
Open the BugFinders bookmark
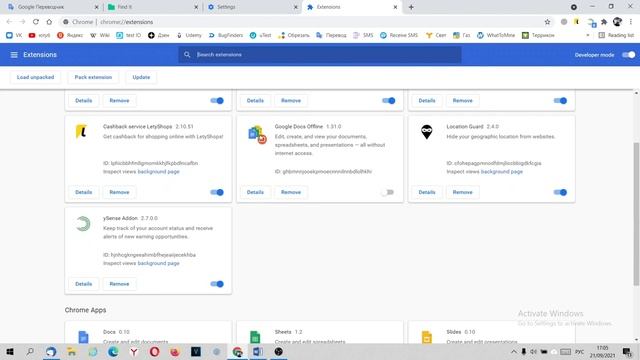click(226, 36)
